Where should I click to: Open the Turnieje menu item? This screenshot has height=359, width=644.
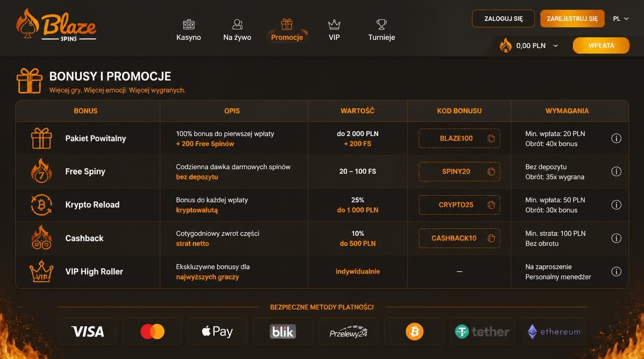(x=381, y=30)
